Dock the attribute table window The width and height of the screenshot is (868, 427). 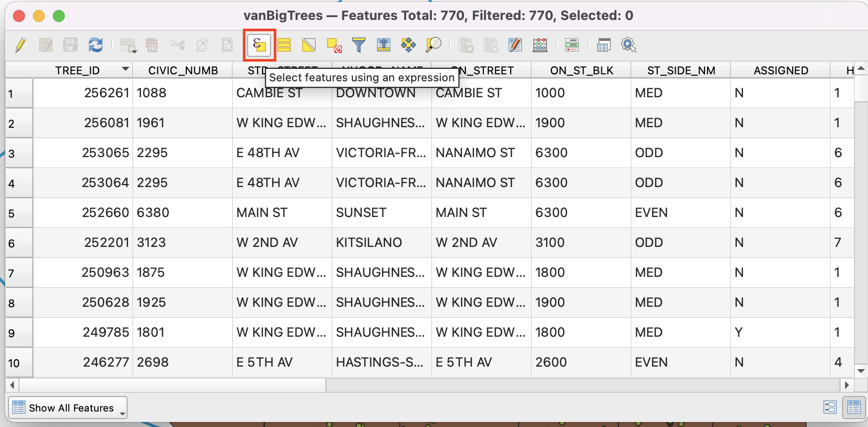point(603,45)
